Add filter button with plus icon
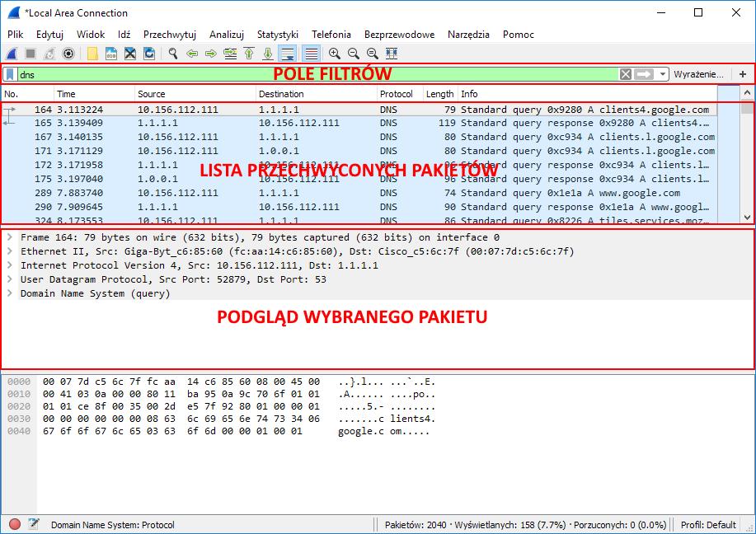The height and width of the screenshot is (534, 756). click(743, 74)
